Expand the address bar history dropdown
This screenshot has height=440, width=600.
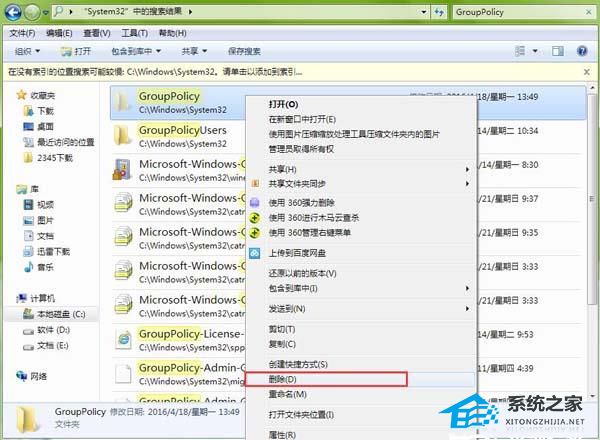(x=424, y=12)
